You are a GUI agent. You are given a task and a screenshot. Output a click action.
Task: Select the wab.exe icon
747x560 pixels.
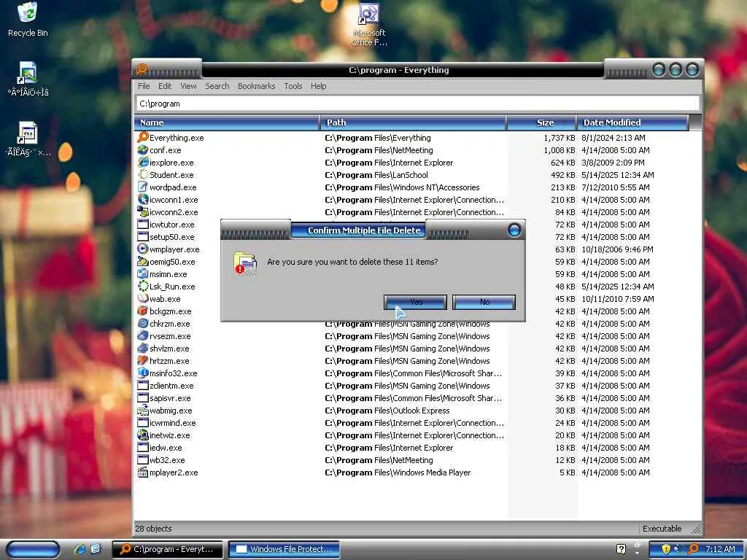(x=143, y=298)
